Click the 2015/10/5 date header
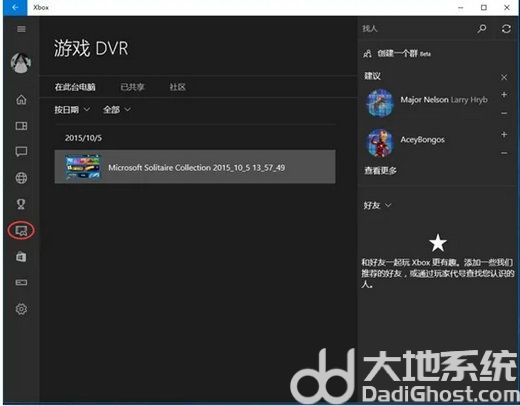Image resolution: width=520 pixels, height=406 pixels. point(83,138)
